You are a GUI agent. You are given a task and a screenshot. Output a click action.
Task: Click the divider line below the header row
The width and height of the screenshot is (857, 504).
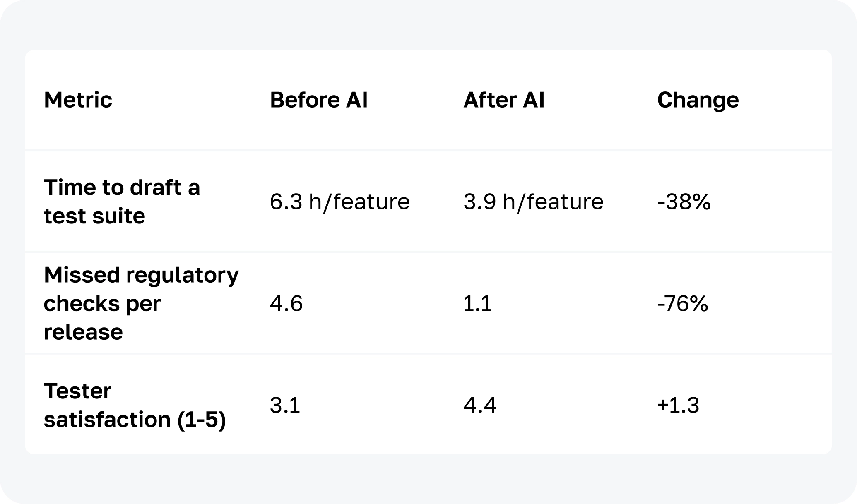(x=428, y=150)
